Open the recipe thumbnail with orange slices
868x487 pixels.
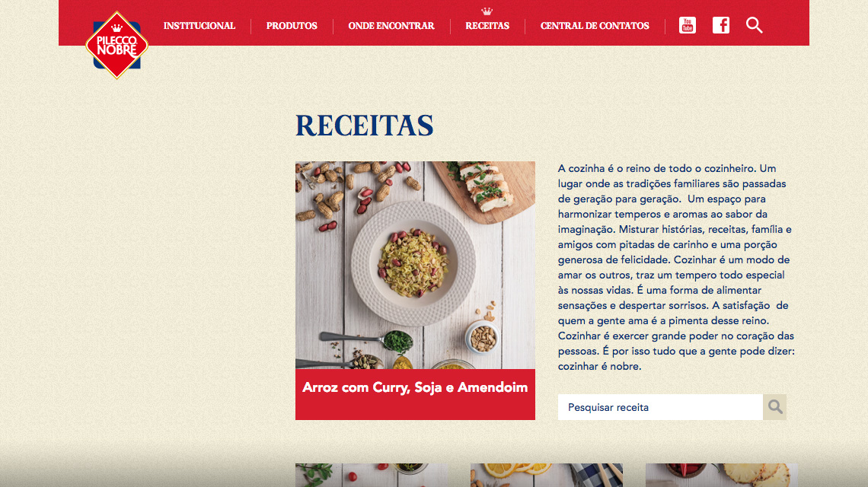click(547, 475)
